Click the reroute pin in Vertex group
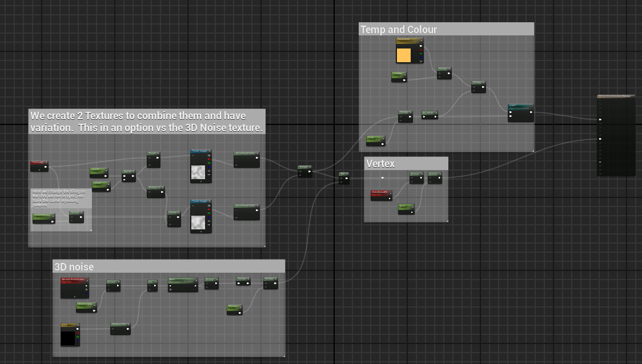Image resolution: width=642 pixels, height=364 pixels. pos(383,177)
